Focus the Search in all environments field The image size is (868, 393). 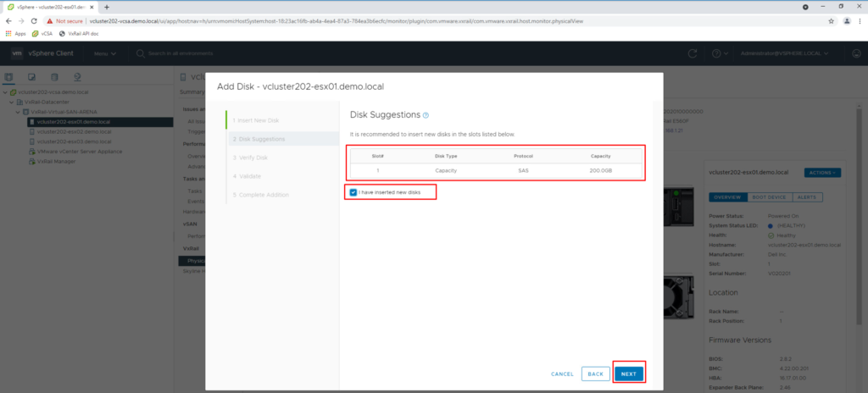tap(181, 53)
